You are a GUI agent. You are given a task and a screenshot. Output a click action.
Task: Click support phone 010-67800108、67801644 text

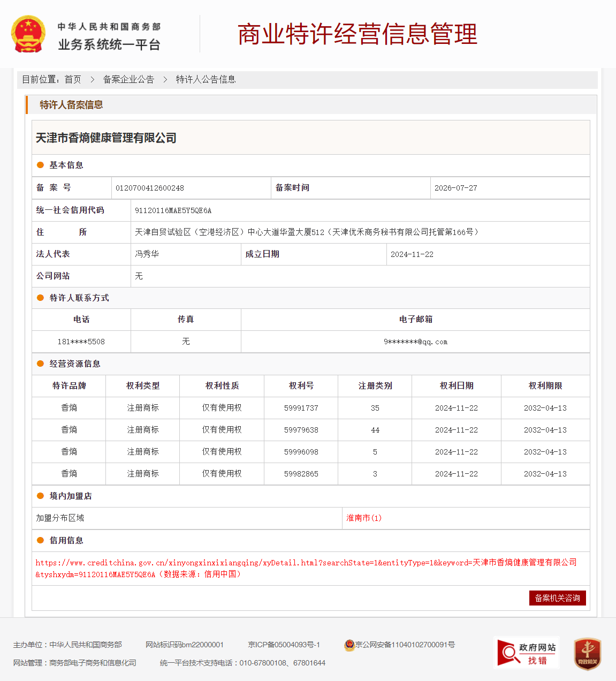[x=282, y=663]
